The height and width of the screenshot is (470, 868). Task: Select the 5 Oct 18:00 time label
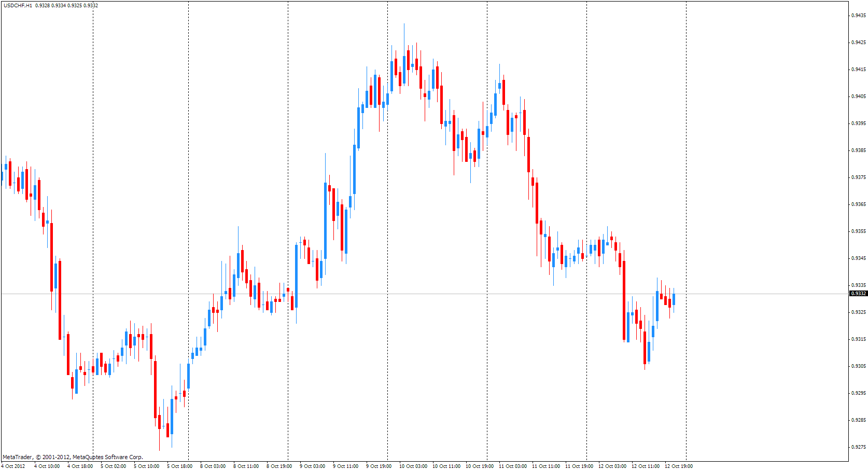[x=179, y=466]
